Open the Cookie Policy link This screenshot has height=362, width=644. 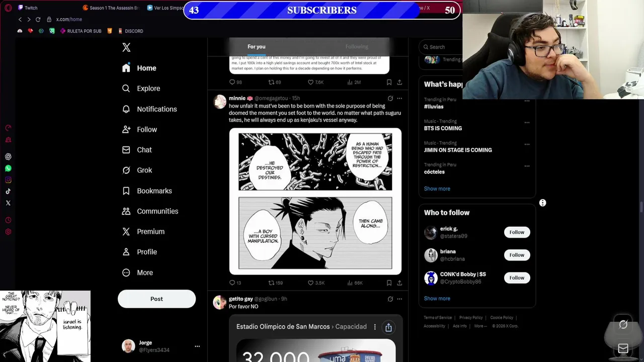pos(502,318)
